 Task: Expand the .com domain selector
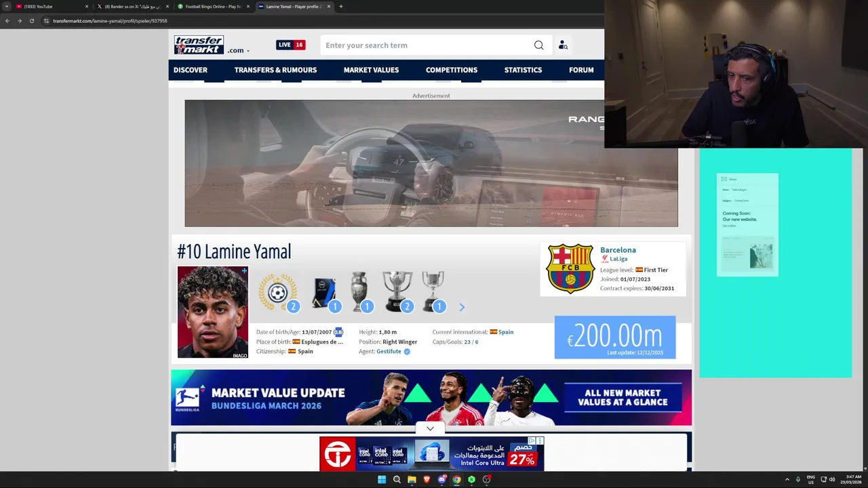[238, 50]
